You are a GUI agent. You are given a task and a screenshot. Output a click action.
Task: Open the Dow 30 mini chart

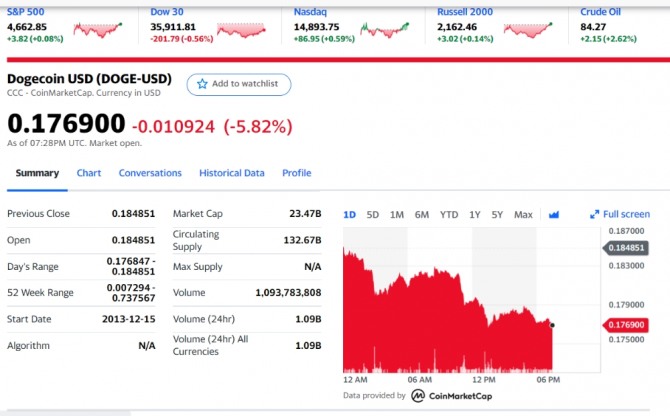(241, 30)
